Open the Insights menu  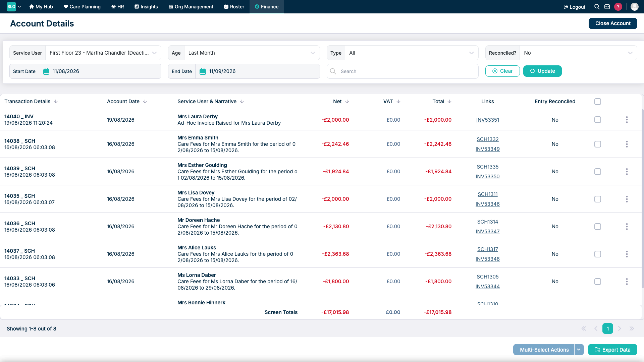coord(146,7)
